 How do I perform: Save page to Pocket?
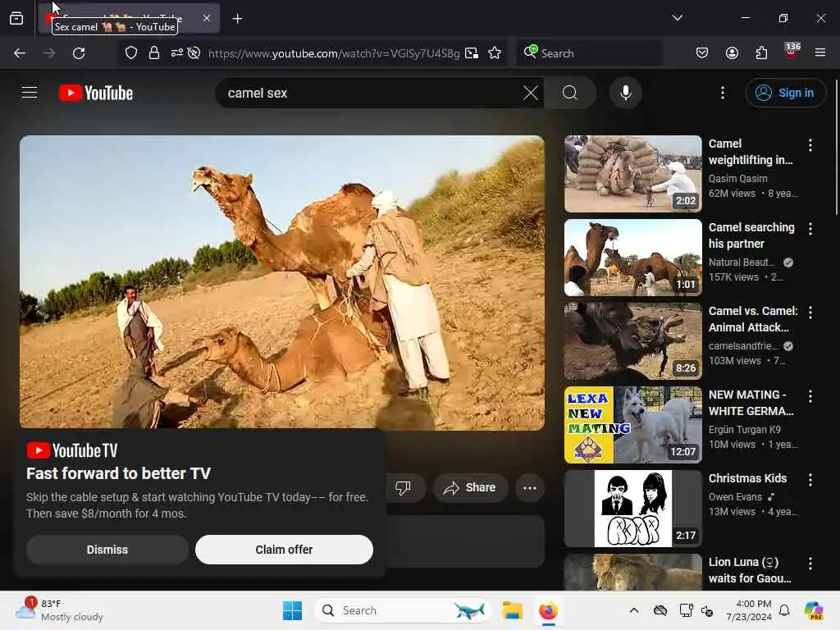[x=702, y=52]
